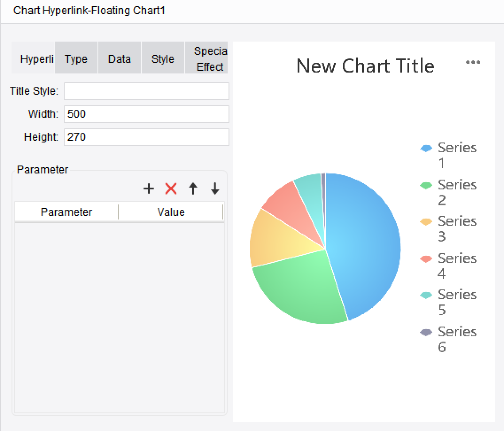The height and width of the screenshot is (431, 504).
Task: Open the Data tab
Action: click(x=119, y=58)
